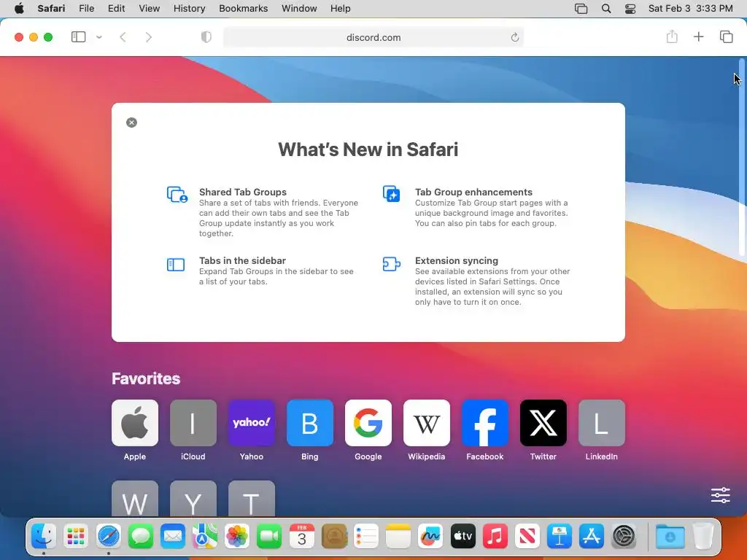Open the Trash in the Dock
747x560 pixels.
point(703,537)
